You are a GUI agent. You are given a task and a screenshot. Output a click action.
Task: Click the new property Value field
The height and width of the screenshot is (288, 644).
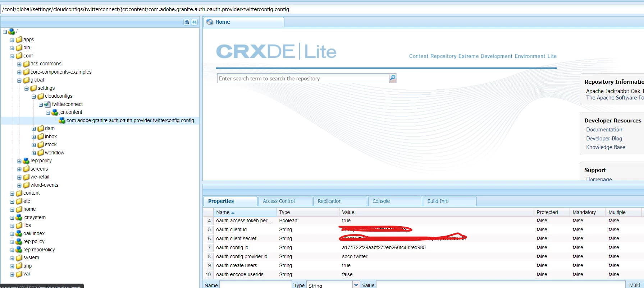tap(501, 285)
